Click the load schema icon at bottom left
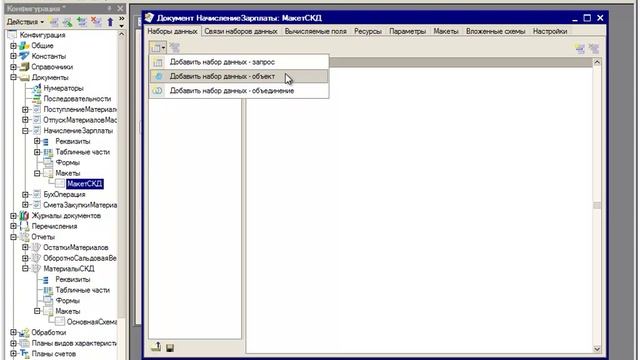Viewport: 640px width, 360px height. pos(156,347)
